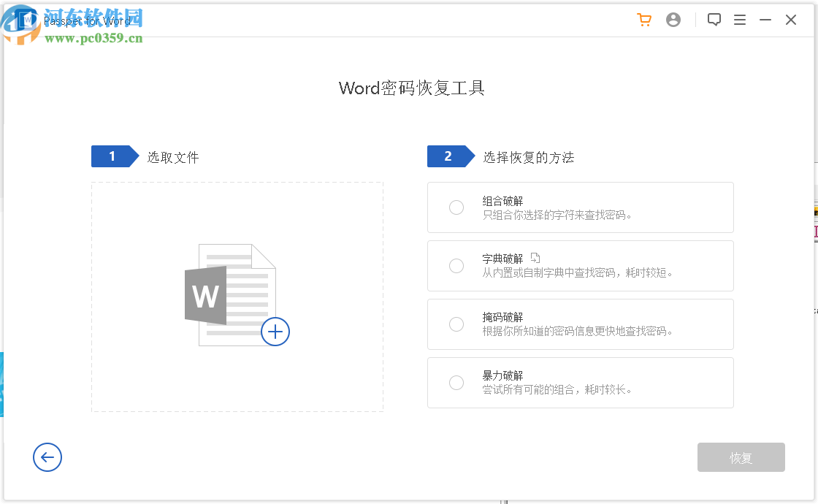Click the dictionary file icon beside 字典破解
The height and width of the screenshot is (504, 818).
click(536, 257)
